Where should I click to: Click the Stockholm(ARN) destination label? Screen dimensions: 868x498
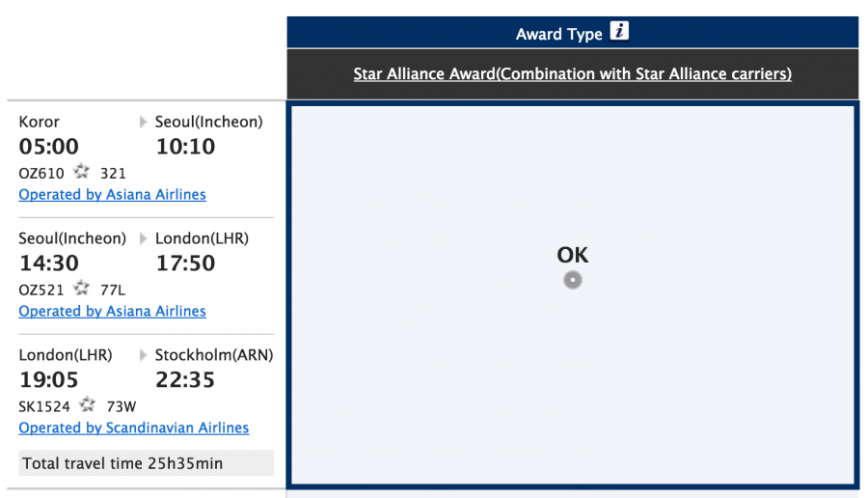coord(214,355)
